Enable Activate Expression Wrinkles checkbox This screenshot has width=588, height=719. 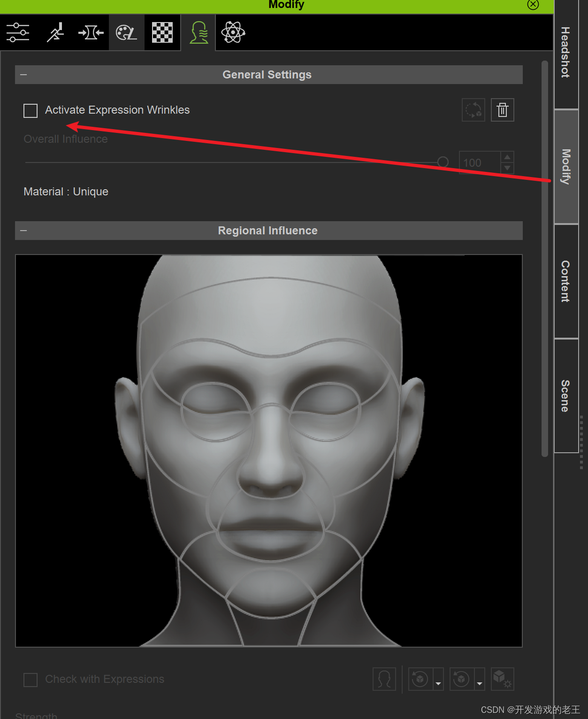click(x=31, y=111)
